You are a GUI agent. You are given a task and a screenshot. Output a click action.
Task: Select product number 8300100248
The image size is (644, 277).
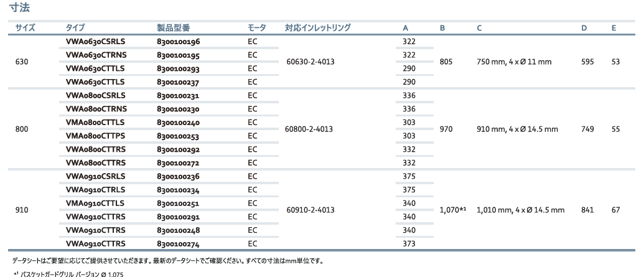pyautogui.click(x=178, y=230)
